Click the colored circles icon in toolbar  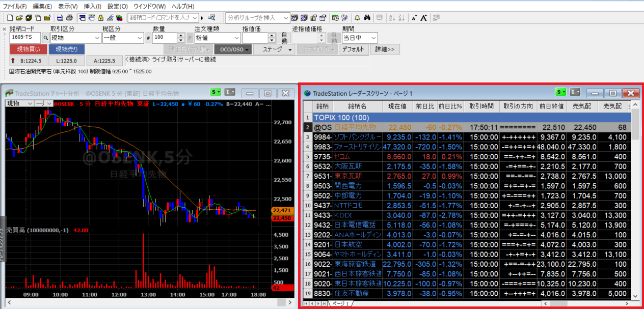click(119, 18)
